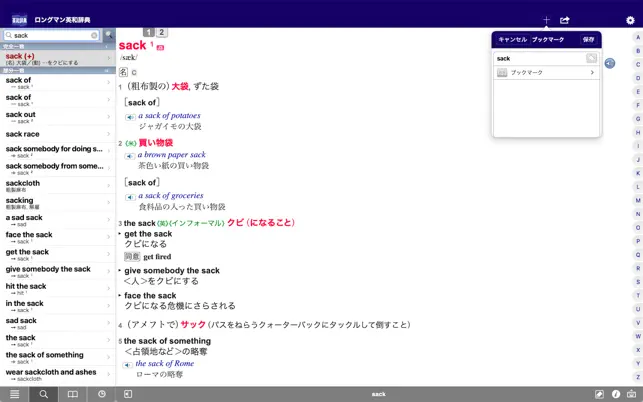Open history clock icon in bottom bar
The image size is (643, 402).
(x=102, y=394)
